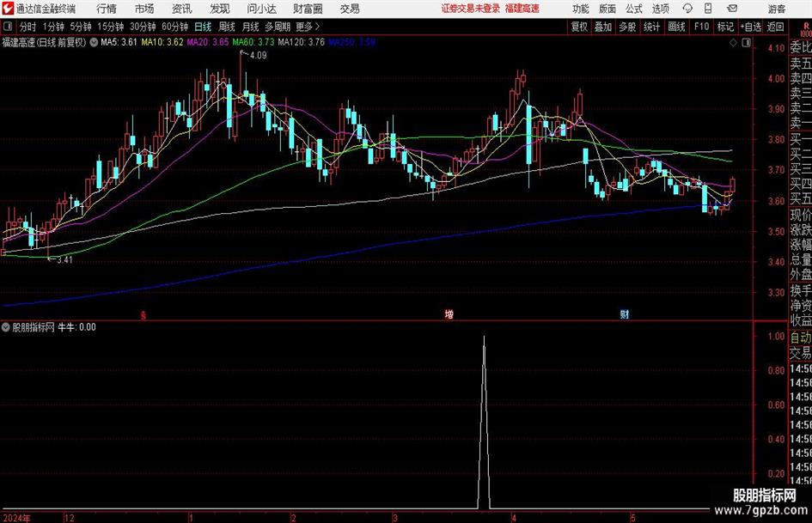This screenshot has height=523, width=812.
Task: Click the 3.41 low price label
Action: click(64, 260)
